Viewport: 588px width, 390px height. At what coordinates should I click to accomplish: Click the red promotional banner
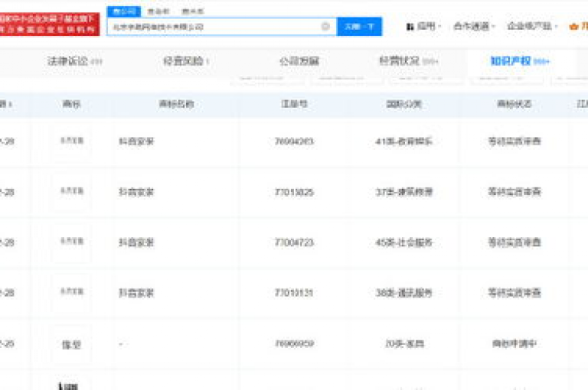[x=50, y=24]
